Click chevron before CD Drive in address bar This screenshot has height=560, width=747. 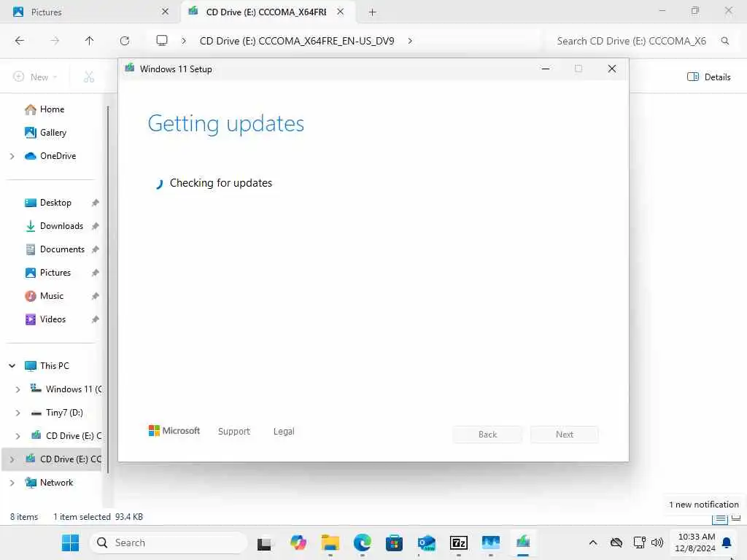tap(183, 41)
